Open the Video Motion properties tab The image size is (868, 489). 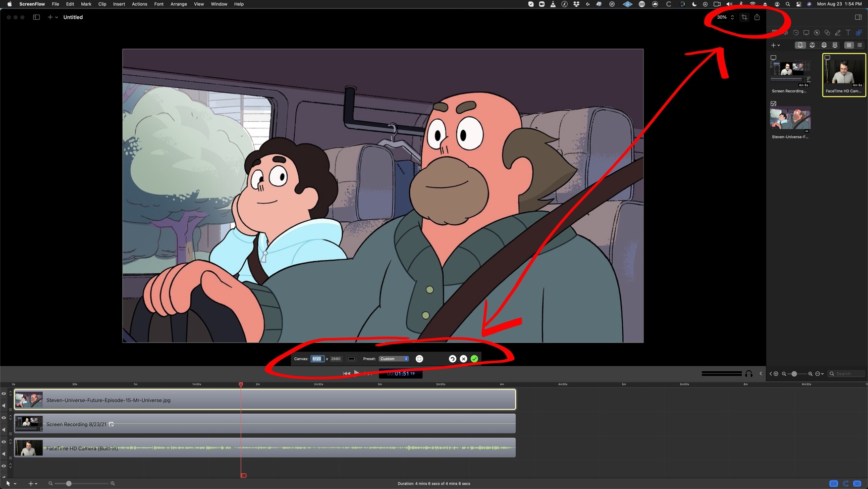(x=796, y=33)
